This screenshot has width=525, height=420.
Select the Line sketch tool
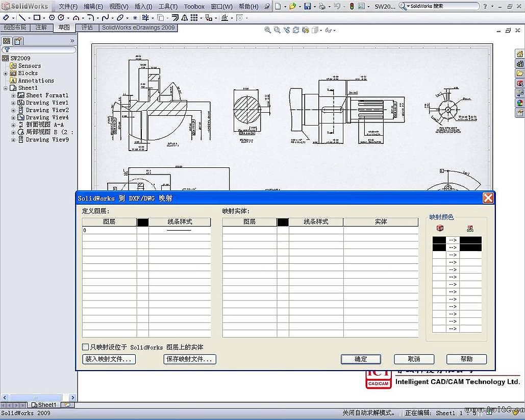click(22, 18)
